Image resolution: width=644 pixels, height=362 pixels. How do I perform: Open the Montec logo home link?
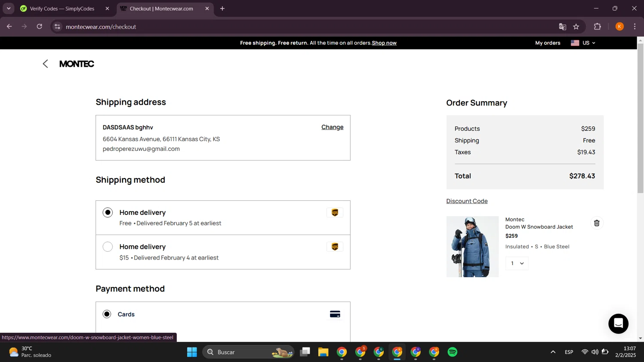[76, 64]
